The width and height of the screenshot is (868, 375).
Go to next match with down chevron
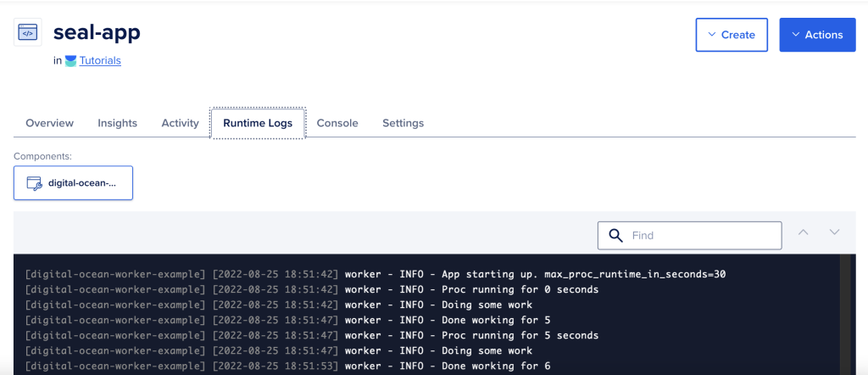(834, 232)
